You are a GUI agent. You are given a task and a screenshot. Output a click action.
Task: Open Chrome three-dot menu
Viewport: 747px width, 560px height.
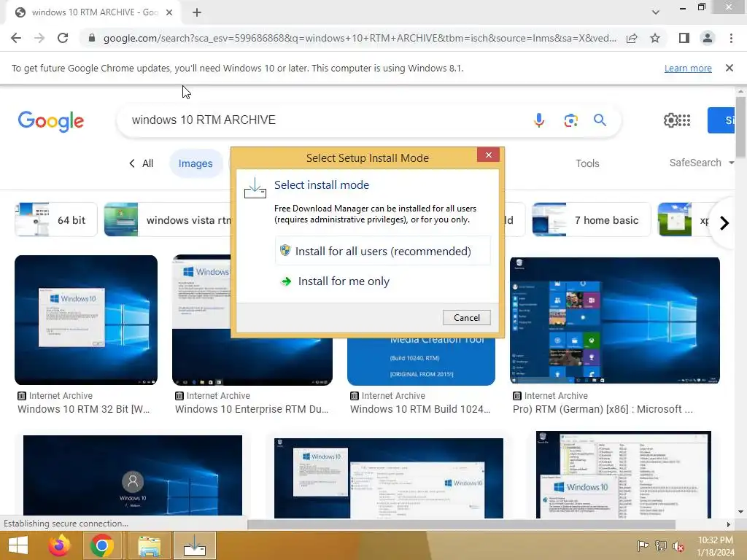(x=731, y=38)
